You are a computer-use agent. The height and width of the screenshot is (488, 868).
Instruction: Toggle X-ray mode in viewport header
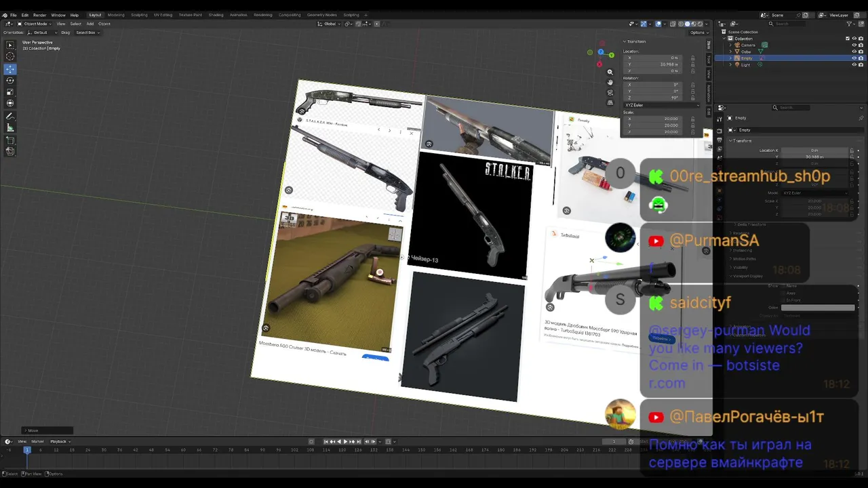pos(672,24)
